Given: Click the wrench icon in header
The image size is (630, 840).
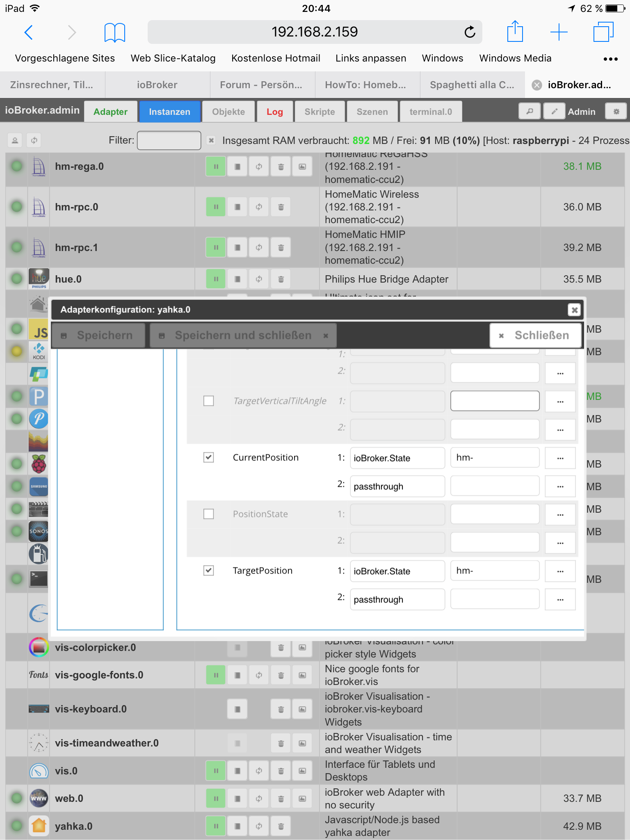Looking at the screenshot, I should 530,112.
